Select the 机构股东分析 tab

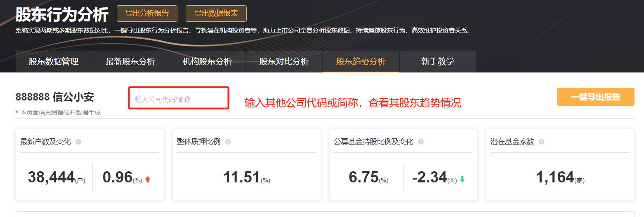207,61
